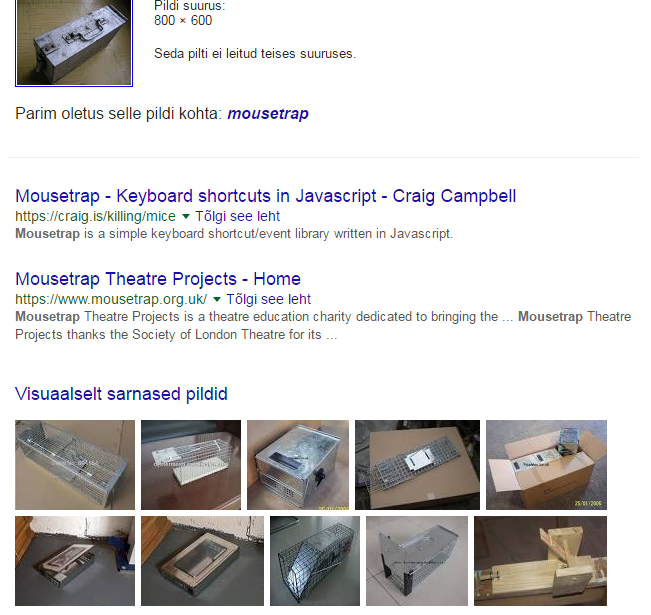Select cage trap on wooden table thumbnail
Image resolution: width=651 pixels, height=615 pixels.
191,465
